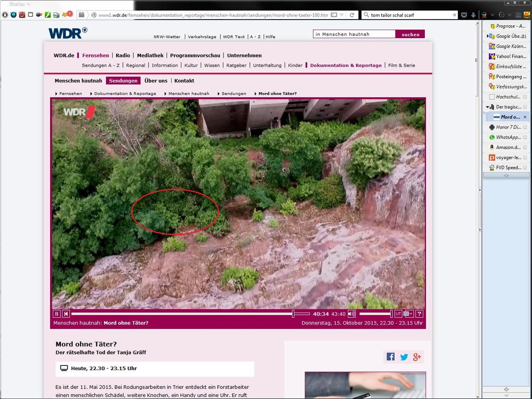Open the Programmvorschau nav item
Viewport: 532px width, 399px height.
(195, 55)
